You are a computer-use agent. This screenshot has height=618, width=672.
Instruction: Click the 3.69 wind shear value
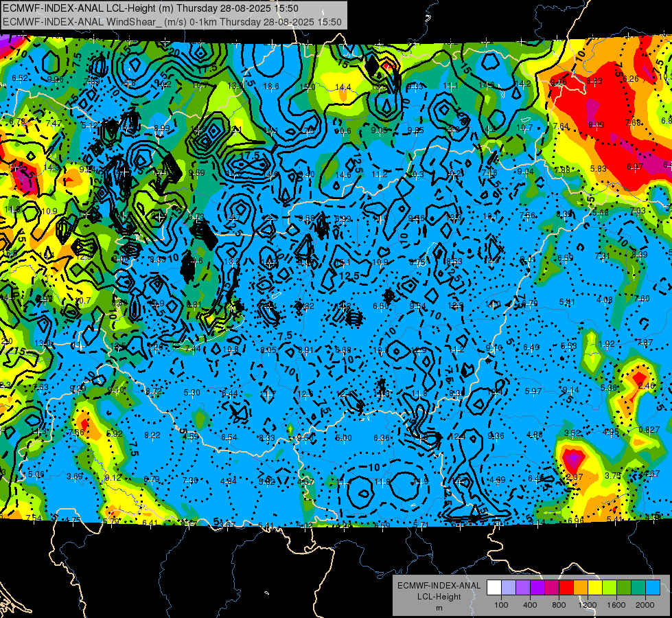(75, 476)
